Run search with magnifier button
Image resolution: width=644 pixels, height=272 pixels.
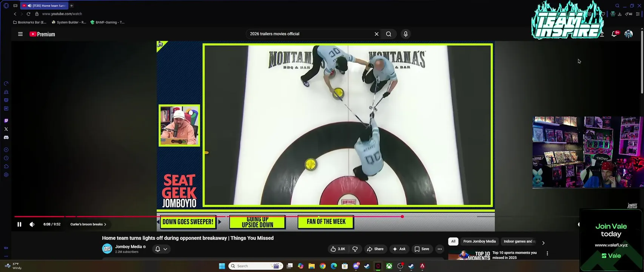(388, 34)
